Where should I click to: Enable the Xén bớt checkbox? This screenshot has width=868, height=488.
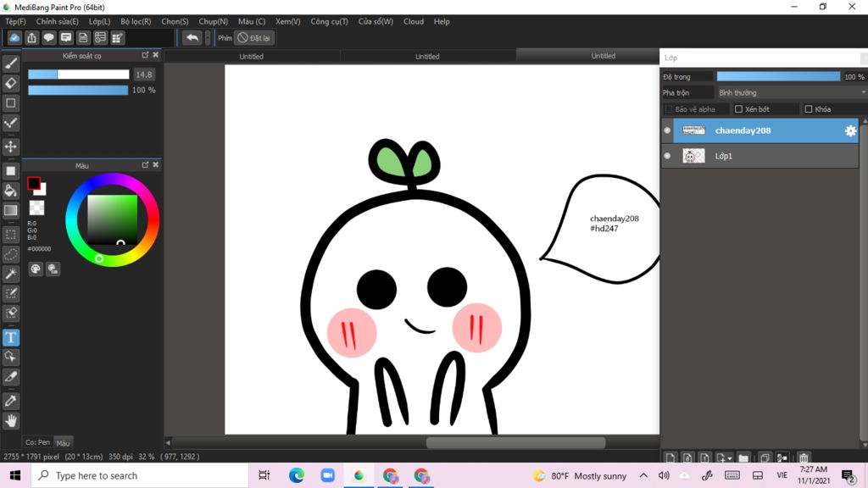point(738,109)
